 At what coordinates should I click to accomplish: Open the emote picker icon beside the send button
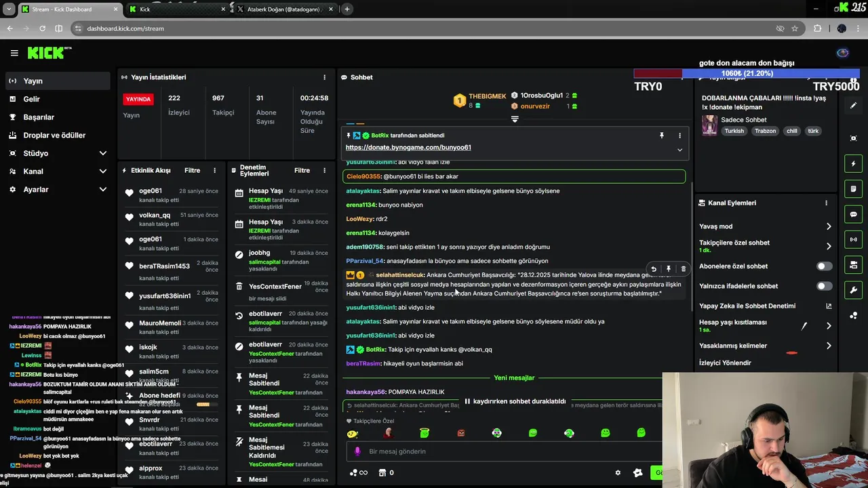[637, 473]
